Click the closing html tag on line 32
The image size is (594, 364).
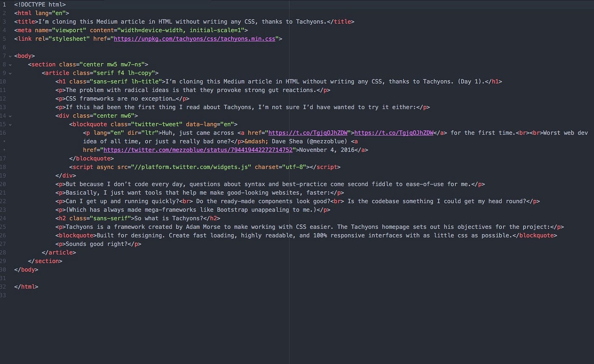click(26, 286)
